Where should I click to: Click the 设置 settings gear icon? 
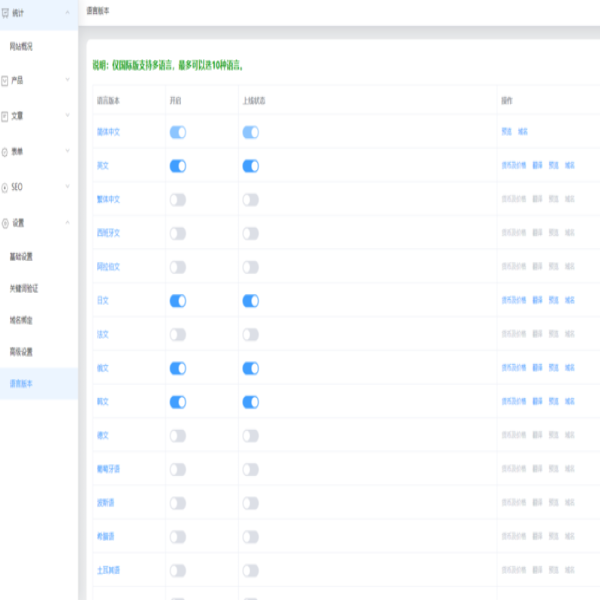[5, 223]
